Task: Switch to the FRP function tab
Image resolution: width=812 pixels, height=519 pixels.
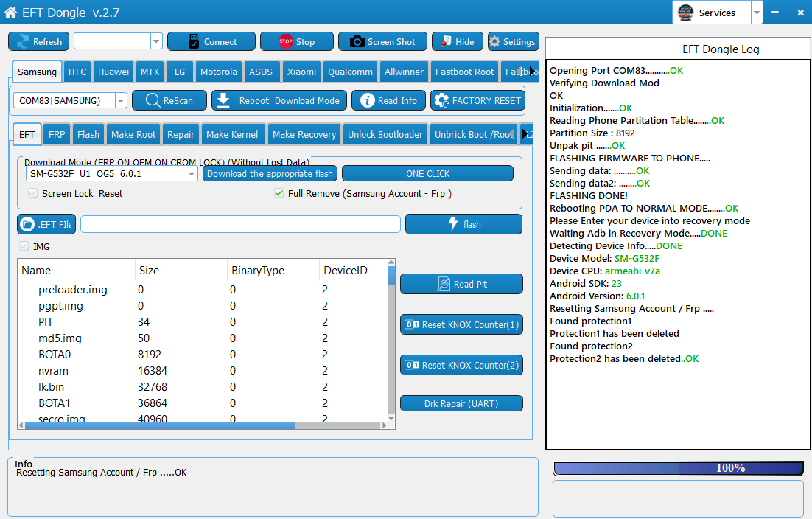Action: click(x=57, y=135)
